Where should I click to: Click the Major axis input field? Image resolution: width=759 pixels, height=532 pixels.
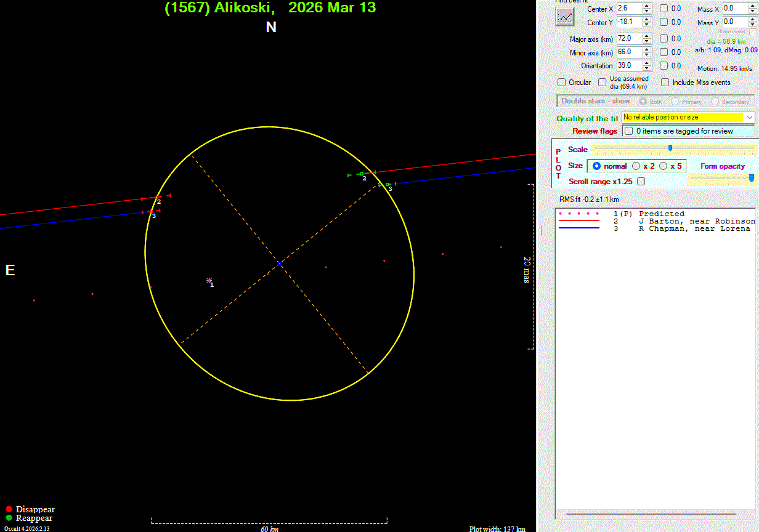628,38
